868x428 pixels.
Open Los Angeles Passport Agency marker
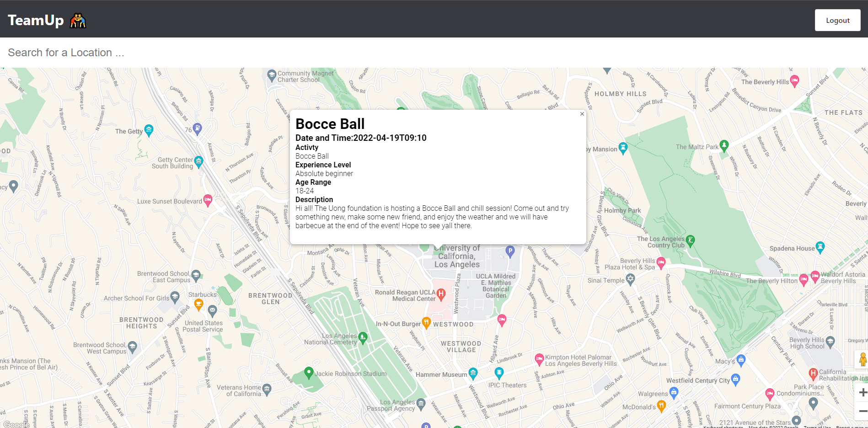click(x=421, y=404)
